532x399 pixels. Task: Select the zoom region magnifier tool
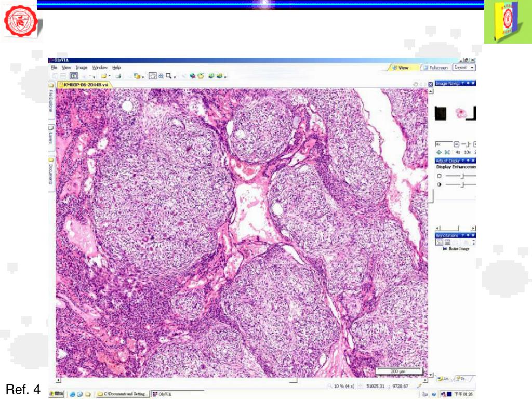pos(169,76)
